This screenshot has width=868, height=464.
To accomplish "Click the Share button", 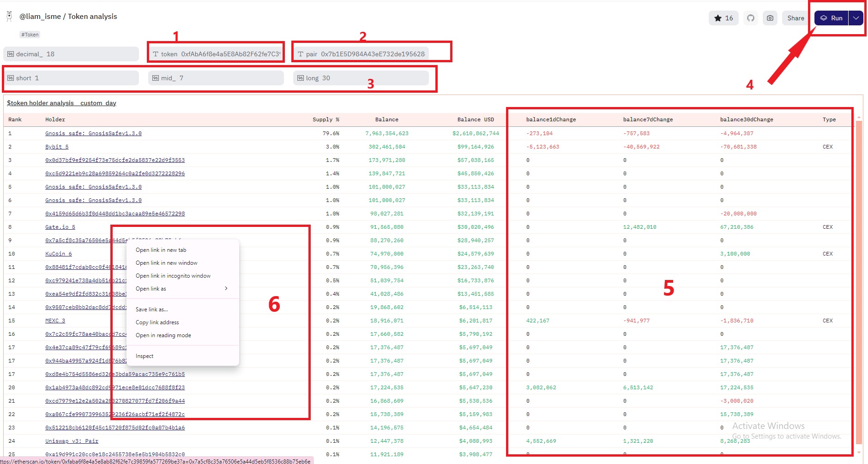I will pos(795,18).
